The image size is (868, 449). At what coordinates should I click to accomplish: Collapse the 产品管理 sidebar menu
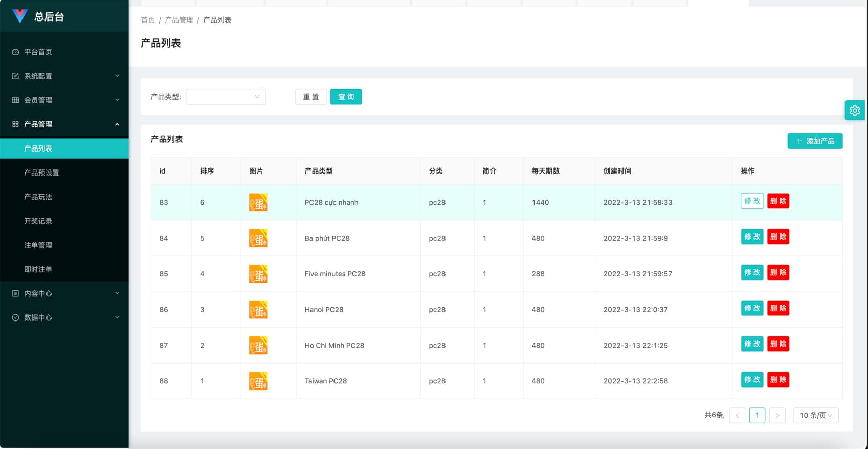click(x=64, y=124)
